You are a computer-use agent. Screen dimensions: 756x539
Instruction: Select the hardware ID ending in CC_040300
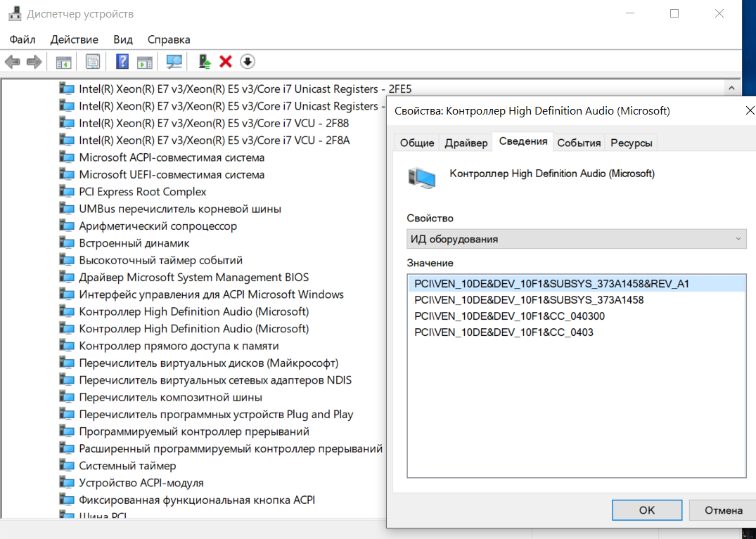click(x=509, y=316)
